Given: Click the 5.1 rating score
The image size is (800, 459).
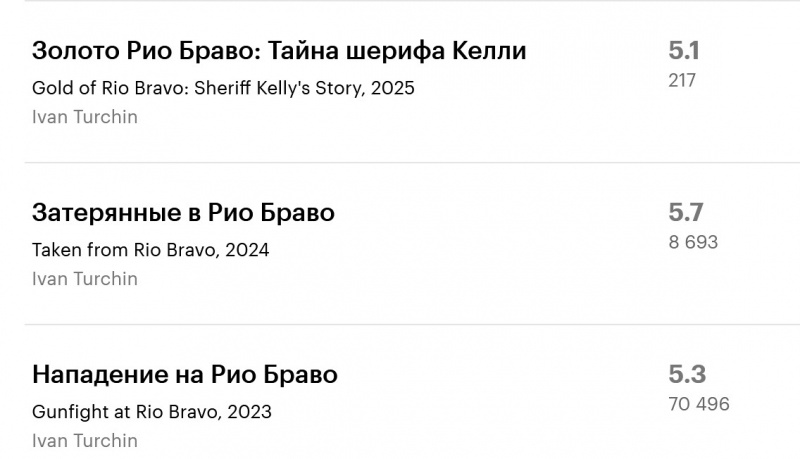Looking at the screenshot, I should click(x=685, y=51).
